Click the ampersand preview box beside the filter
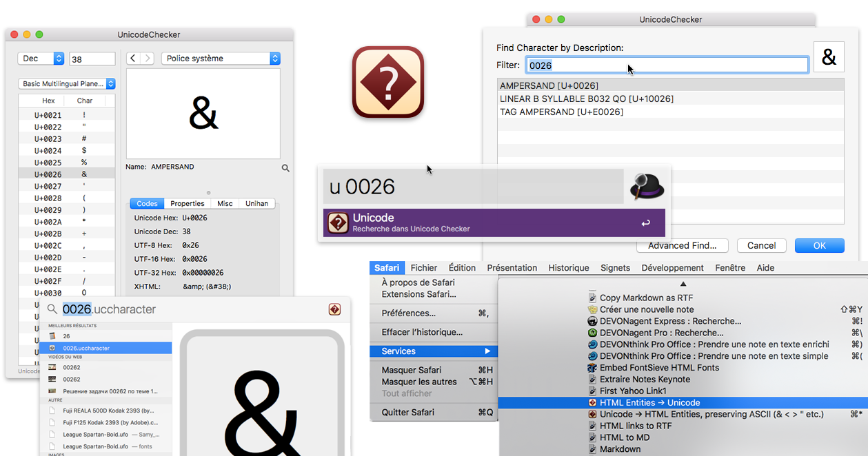 [x=829, y=58]
